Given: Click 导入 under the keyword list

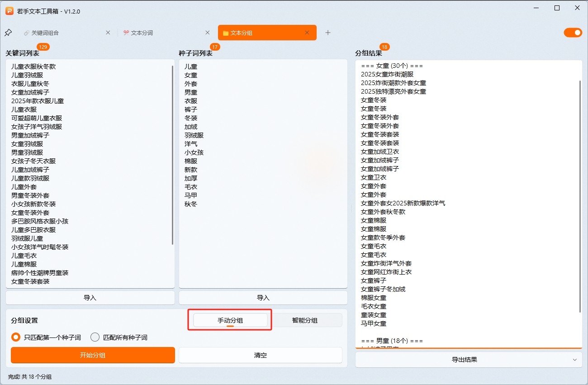Looking at the screenshot, I should click(x=90, y=298).
